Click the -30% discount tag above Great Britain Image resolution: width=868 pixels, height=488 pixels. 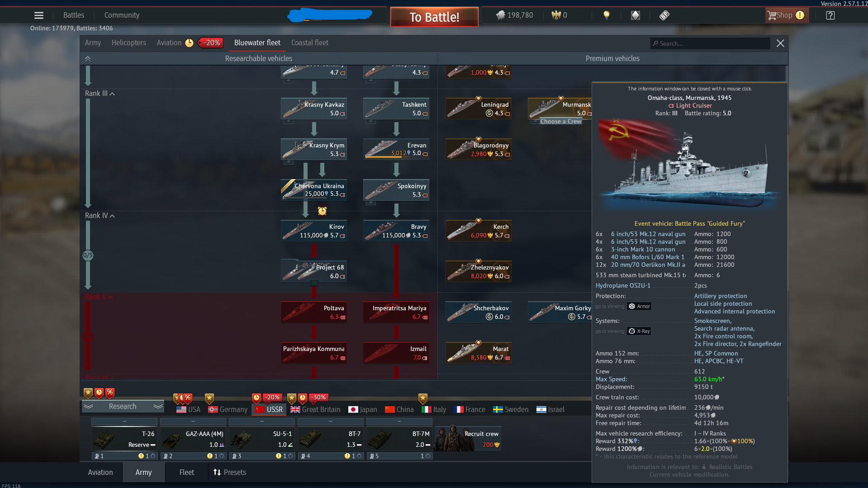pyautogui.click(x=318, y=398)
